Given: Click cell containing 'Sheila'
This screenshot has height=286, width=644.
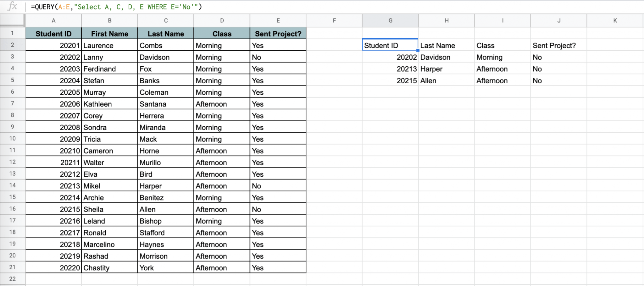Looking at the screenshot, I should (x=109, y=209).
